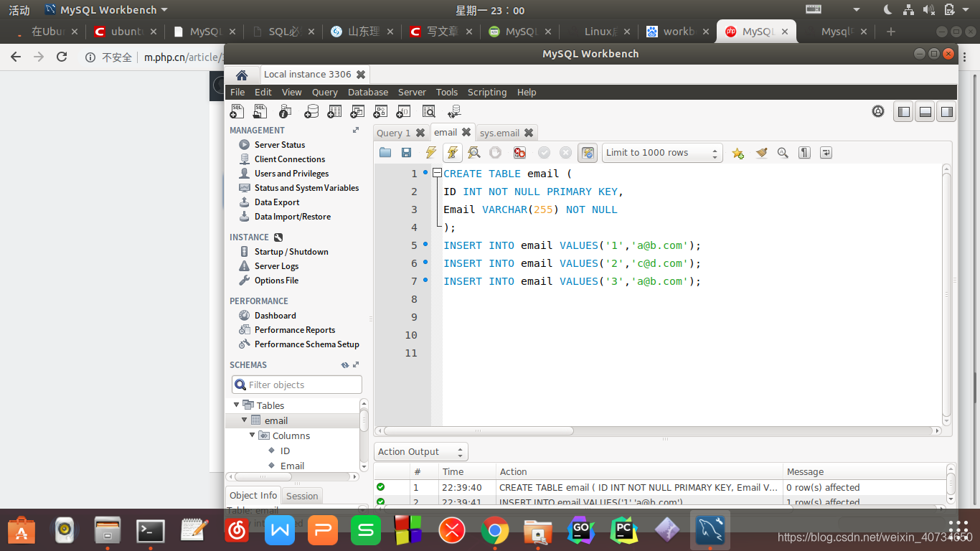Expand the SCHEMAS section arrow icon

point(356,365)
